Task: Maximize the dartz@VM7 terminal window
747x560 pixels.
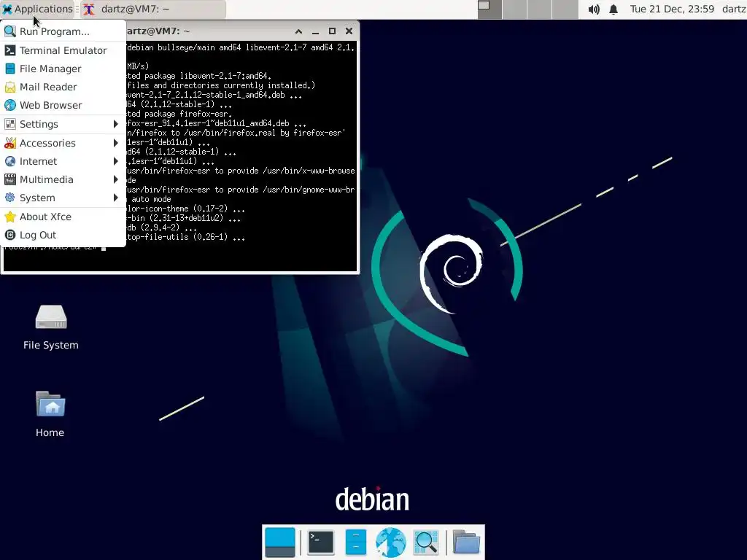Action: (332, 31)
